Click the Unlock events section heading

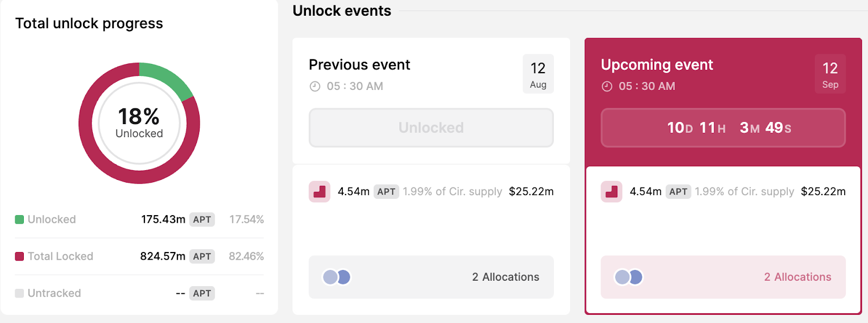point(342,10)
